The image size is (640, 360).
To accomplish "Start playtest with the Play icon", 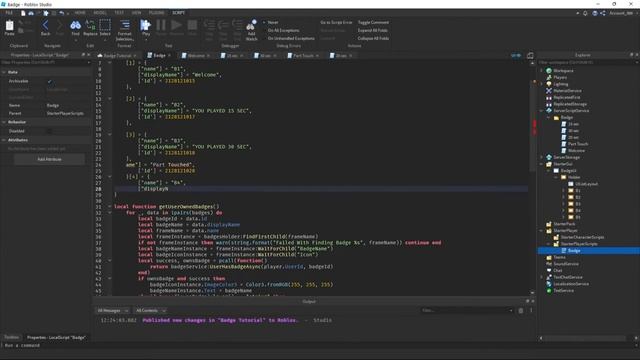I will pos(146,25).
